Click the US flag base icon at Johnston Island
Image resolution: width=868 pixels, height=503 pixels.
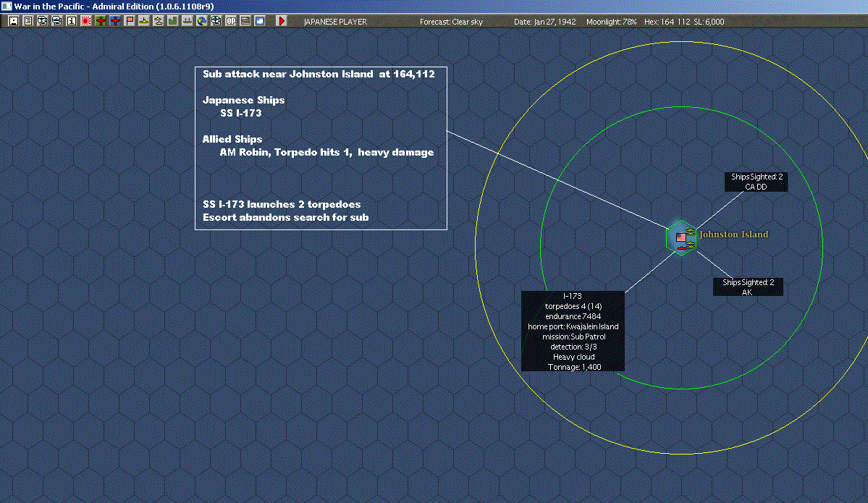(x=681, y=237)
